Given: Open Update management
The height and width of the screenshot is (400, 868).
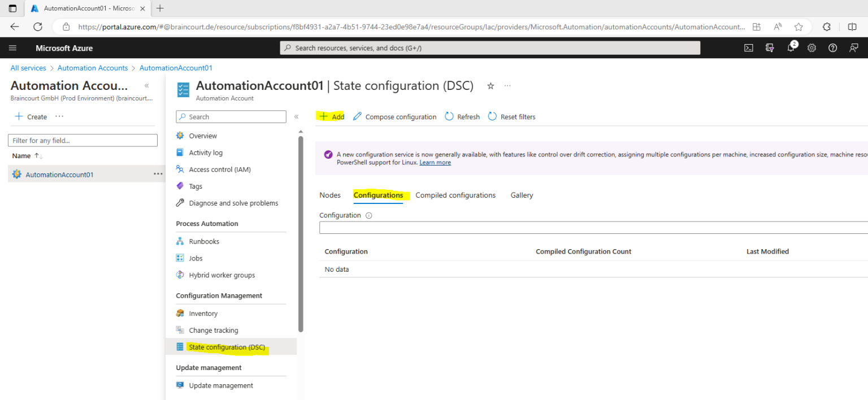Looking at the screenshot, I should point(221,385).
